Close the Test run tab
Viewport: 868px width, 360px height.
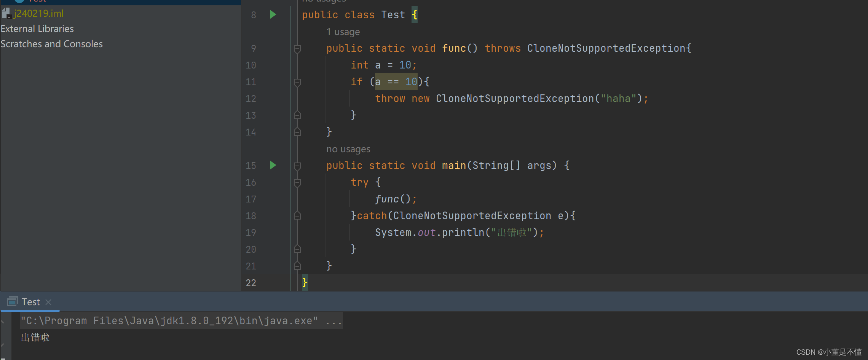coord(48,302)
